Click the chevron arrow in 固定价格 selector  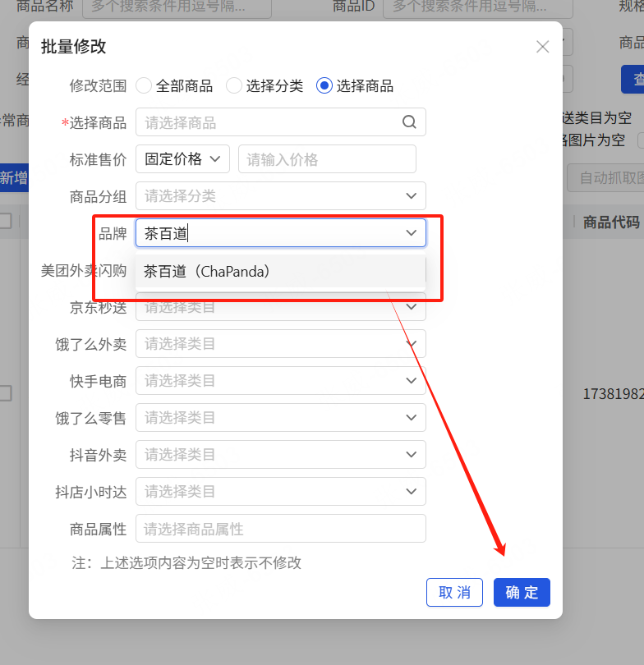point(215,159)
